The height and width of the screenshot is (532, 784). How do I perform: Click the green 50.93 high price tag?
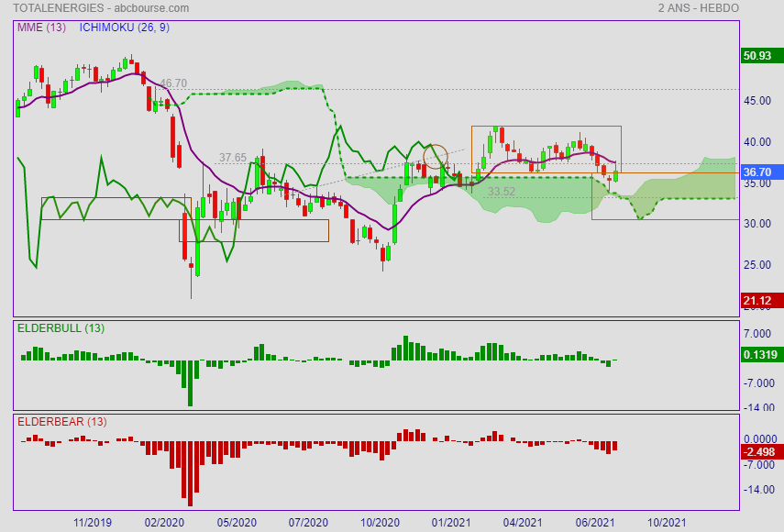pos(762,56)
